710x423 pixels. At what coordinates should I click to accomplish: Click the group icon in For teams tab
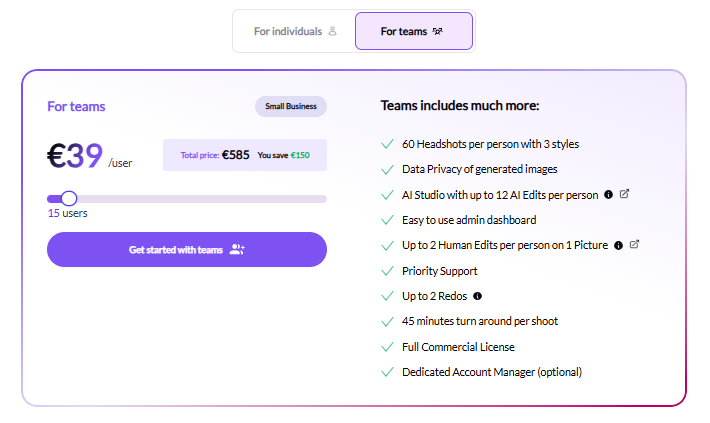pos(437,32)
